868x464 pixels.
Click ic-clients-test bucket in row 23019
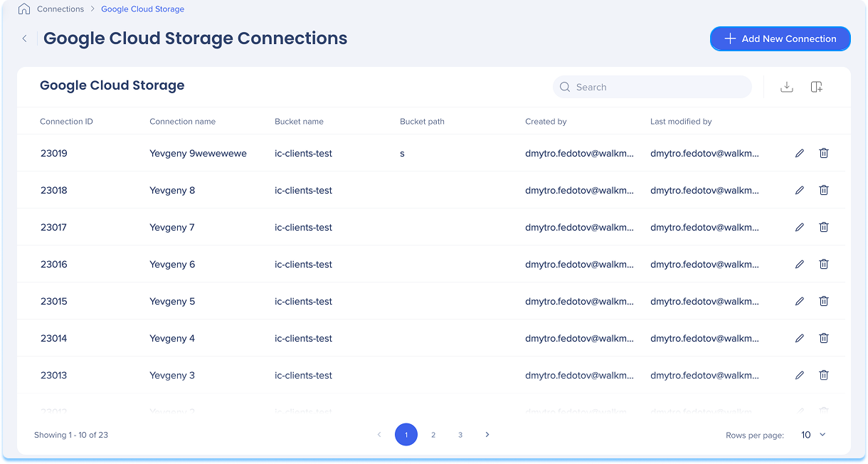(x=303, y=153)
